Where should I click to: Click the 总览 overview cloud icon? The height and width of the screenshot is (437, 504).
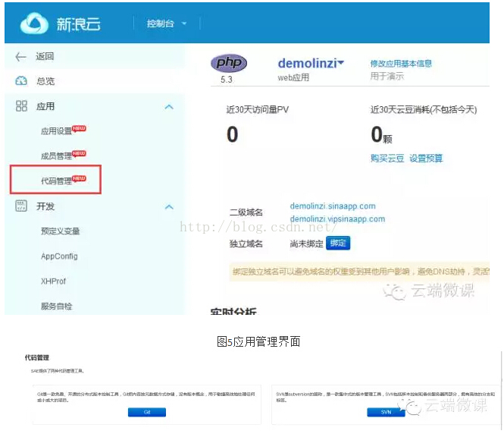(21, 80)
